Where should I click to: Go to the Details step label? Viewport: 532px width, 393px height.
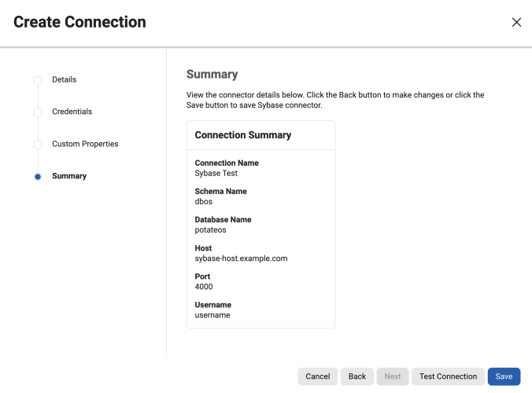point(64,79)
